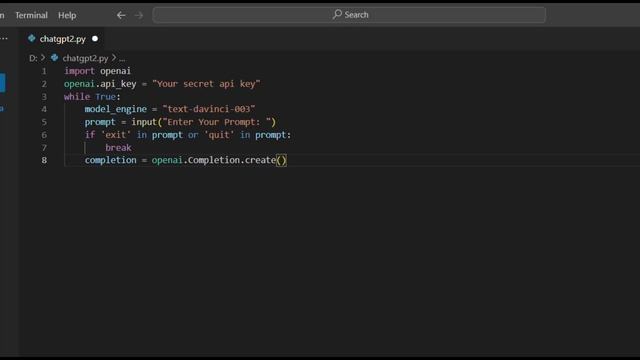
Task: Click line number 1 in gutter
Action: pos(44,71)
